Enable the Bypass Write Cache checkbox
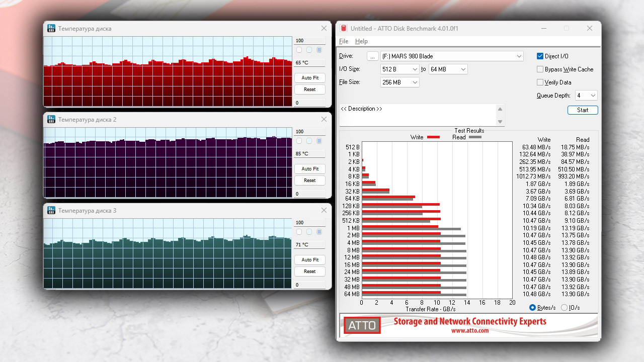The width and height of the screenshot is (644, 362). point(540,69)
